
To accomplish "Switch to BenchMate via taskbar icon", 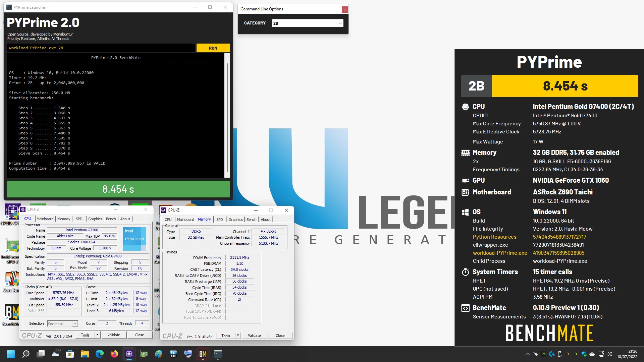I will [203, 354].
